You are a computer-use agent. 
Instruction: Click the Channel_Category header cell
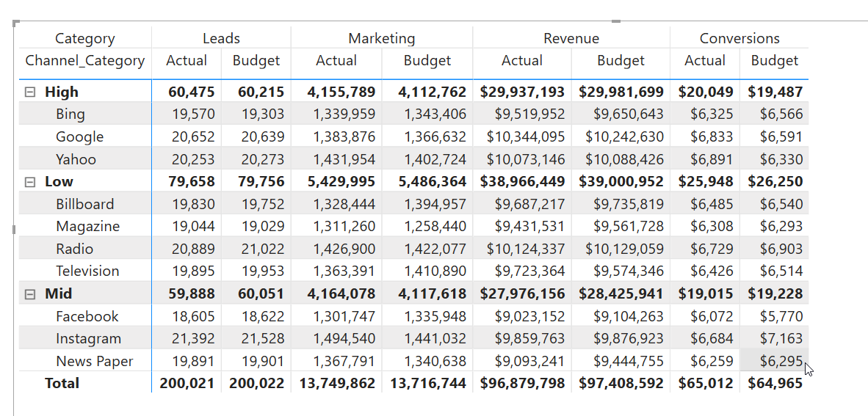85,60
